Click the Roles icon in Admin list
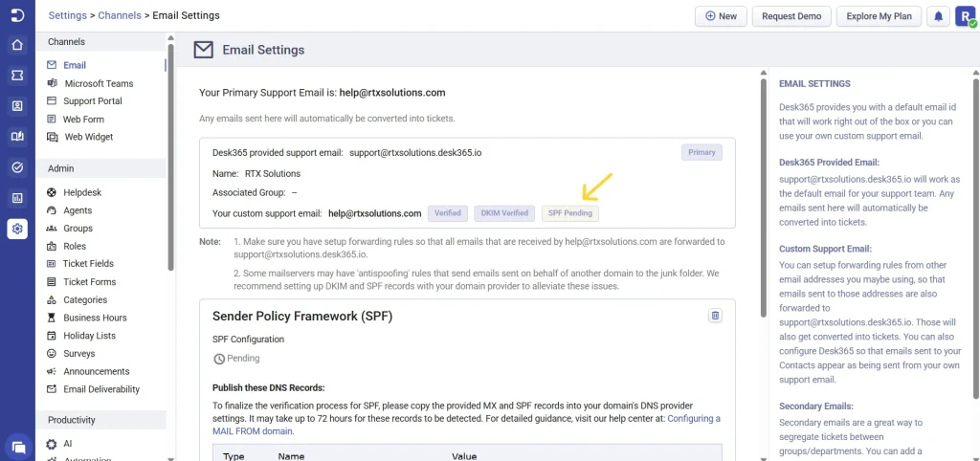This screenshot has height=461, width=980. tap(52, 246)
